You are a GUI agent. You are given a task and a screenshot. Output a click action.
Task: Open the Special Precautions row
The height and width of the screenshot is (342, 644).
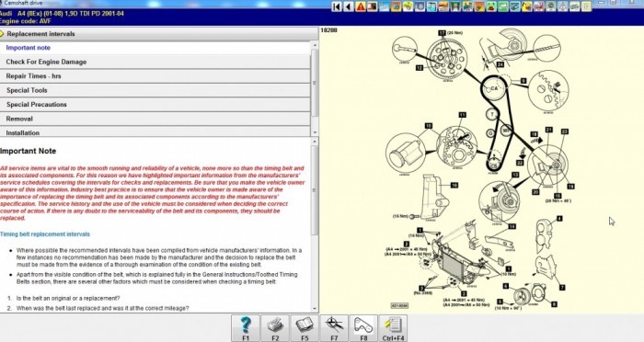(x=155, y=105)
